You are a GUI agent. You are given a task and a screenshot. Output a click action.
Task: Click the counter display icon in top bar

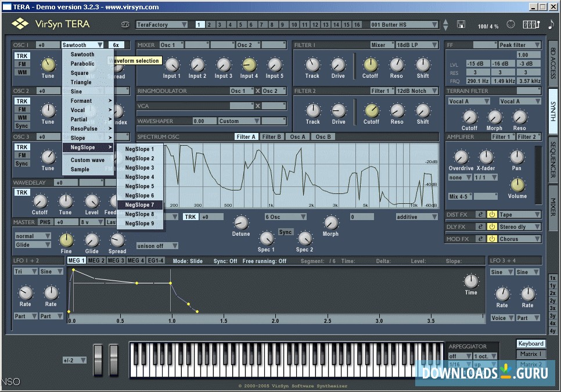(x=531, y=25)
